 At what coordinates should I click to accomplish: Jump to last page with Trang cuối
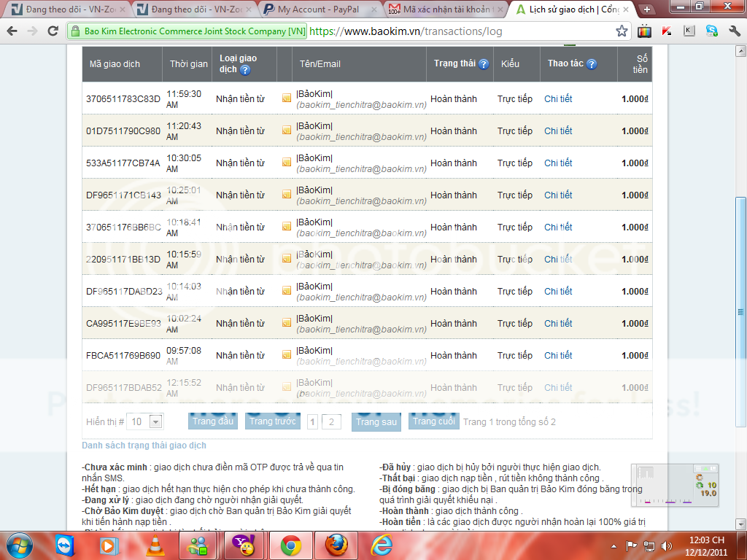pos(433,421)
